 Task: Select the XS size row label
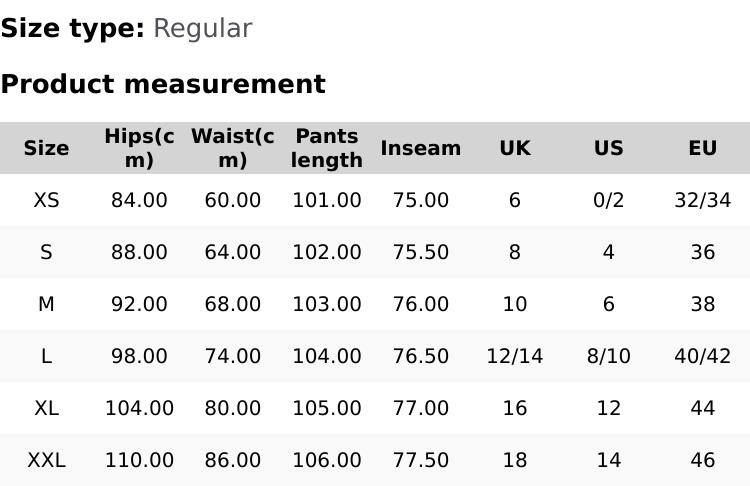pos(46,200)
